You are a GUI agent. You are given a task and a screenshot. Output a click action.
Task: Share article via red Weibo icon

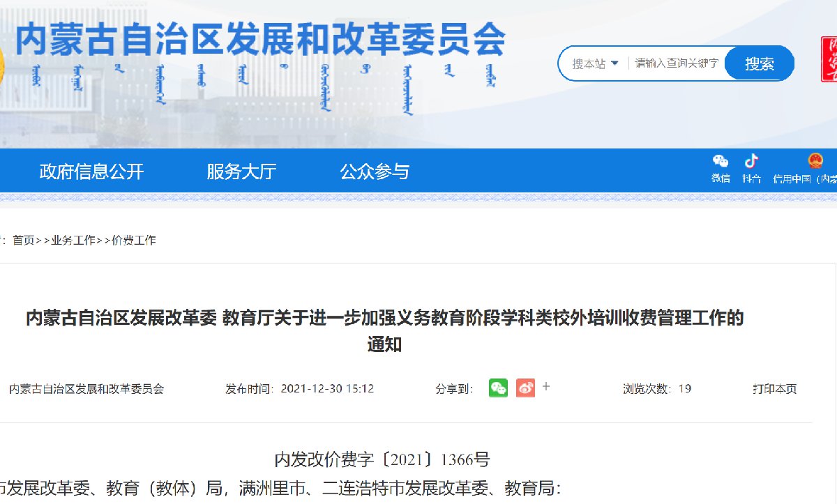525,388
